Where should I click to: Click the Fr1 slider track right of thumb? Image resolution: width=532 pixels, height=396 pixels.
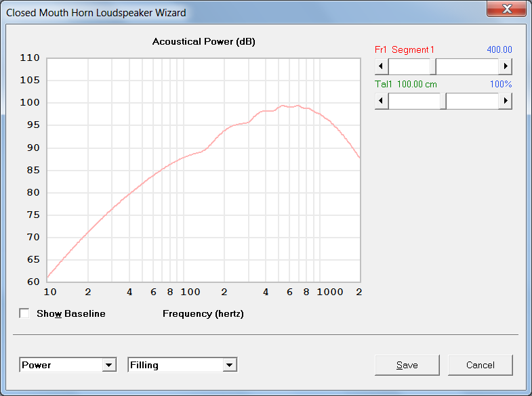(468, 66)
